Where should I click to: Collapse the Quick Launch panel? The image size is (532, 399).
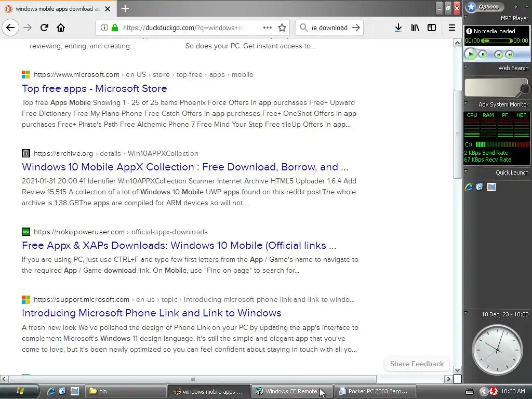click(x=466, y=171)
